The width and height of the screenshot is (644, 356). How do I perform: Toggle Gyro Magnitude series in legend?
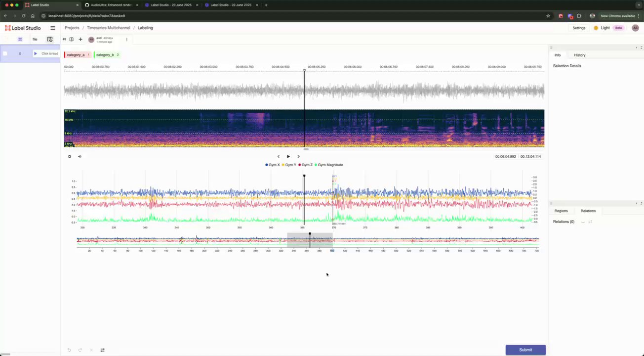(x=329, y=165)
